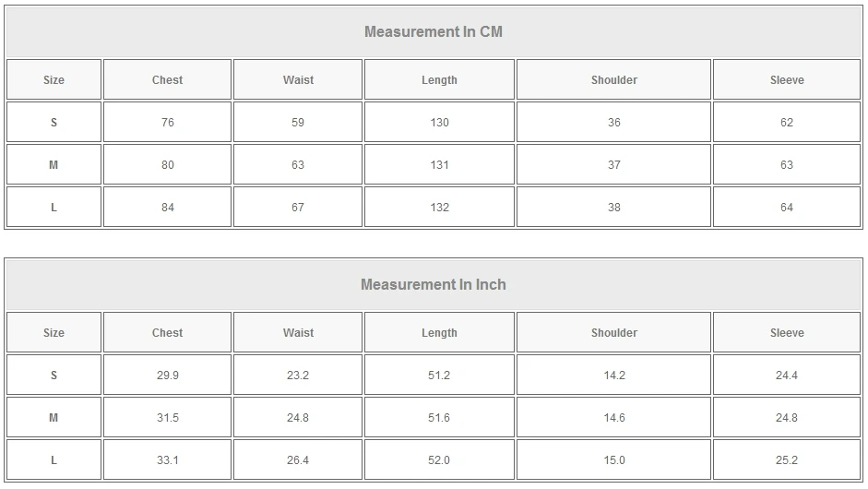
Task: Click the waist cell showing 59
Action: coord(298,123)
